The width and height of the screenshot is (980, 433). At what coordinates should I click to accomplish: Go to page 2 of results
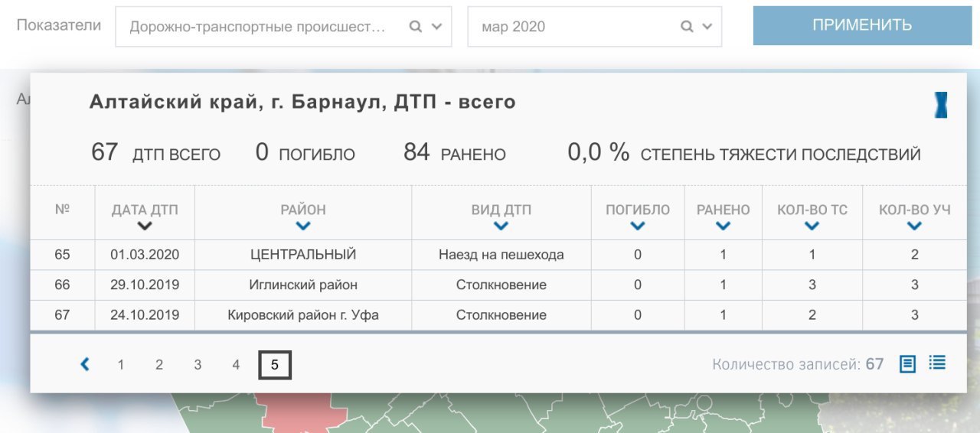tap(159, 366)
